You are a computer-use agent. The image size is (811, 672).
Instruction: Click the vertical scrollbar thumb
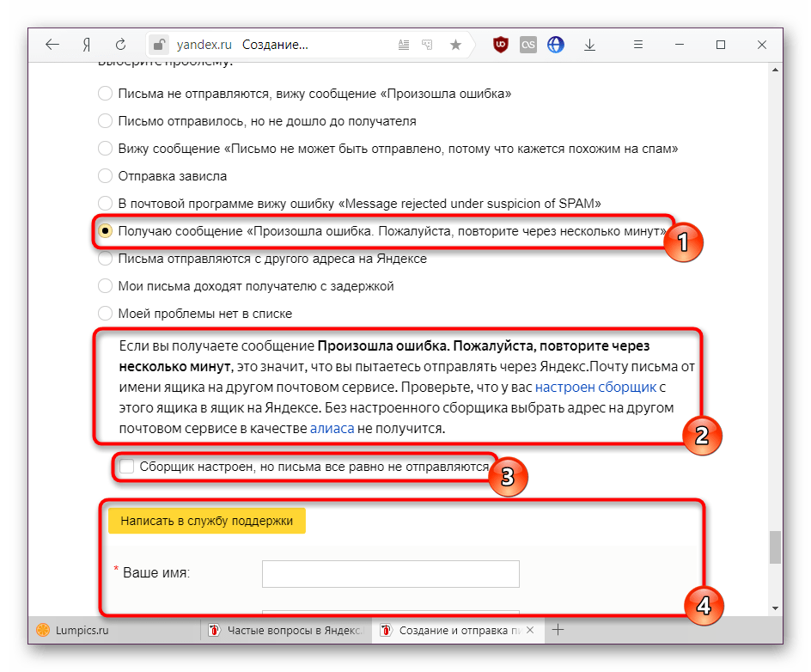click(775, 547)
